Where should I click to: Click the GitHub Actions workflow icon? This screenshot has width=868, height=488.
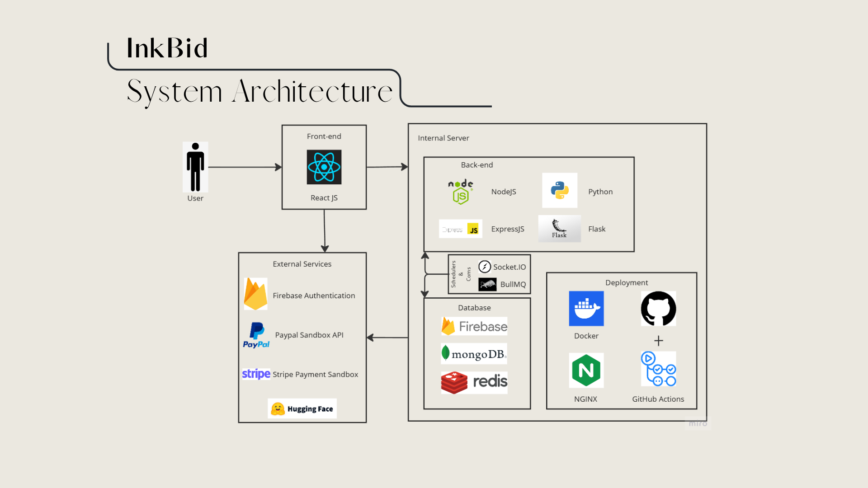(658, 369)
